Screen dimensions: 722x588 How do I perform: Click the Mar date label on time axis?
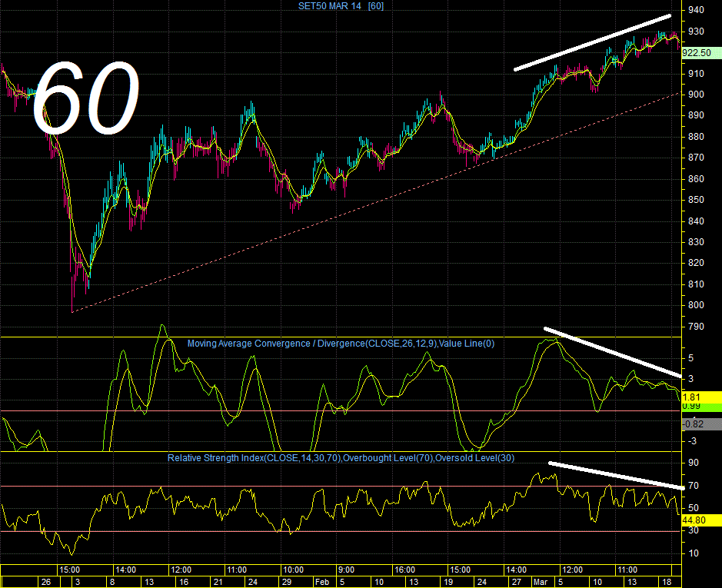(540, 582)
